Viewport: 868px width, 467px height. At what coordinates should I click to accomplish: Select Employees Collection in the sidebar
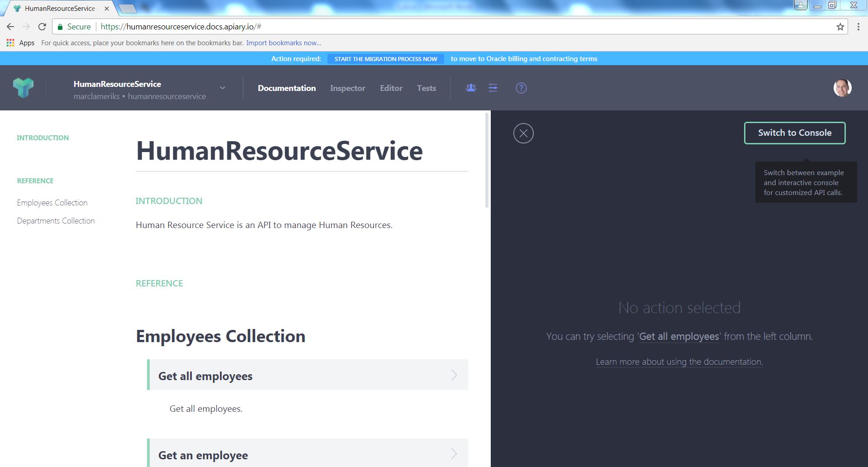tap(52, 203)
